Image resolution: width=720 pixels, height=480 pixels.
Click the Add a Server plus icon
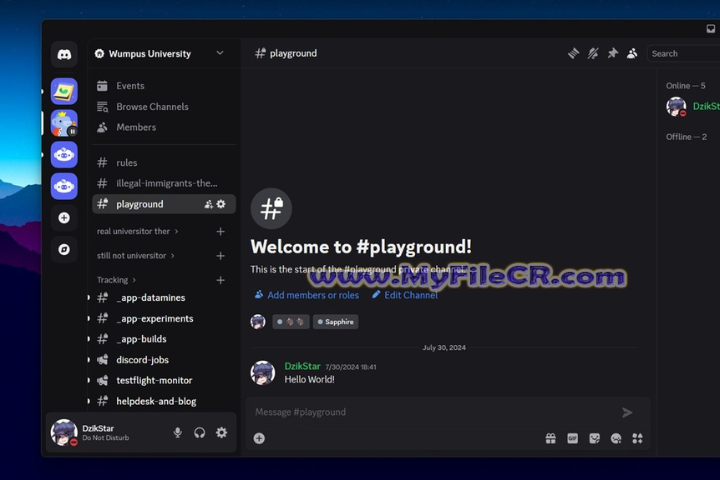[64, 218]
